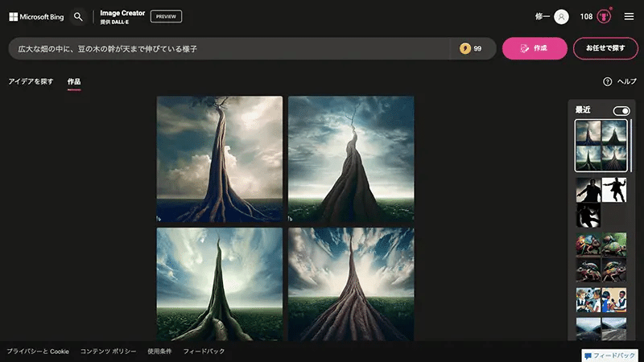Click the Image Creator title
Image resolution: width=644 pixels, height=362 pixels.
click(x=122, y=13)
